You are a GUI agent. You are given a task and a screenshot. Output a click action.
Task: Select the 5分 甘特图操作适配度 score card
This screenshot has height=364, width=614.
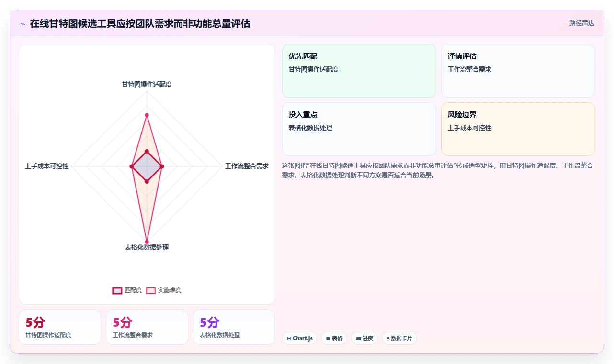click(x=60, y=327)
